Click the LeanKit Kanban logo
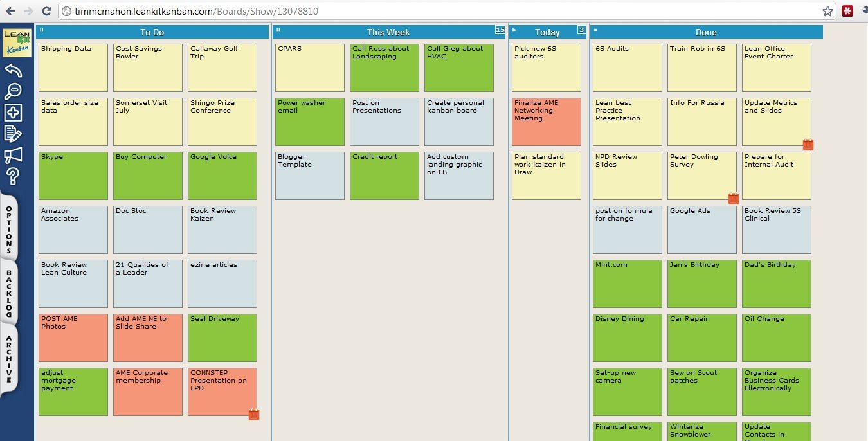Viewport: 868px width, 441px height. 17,42
